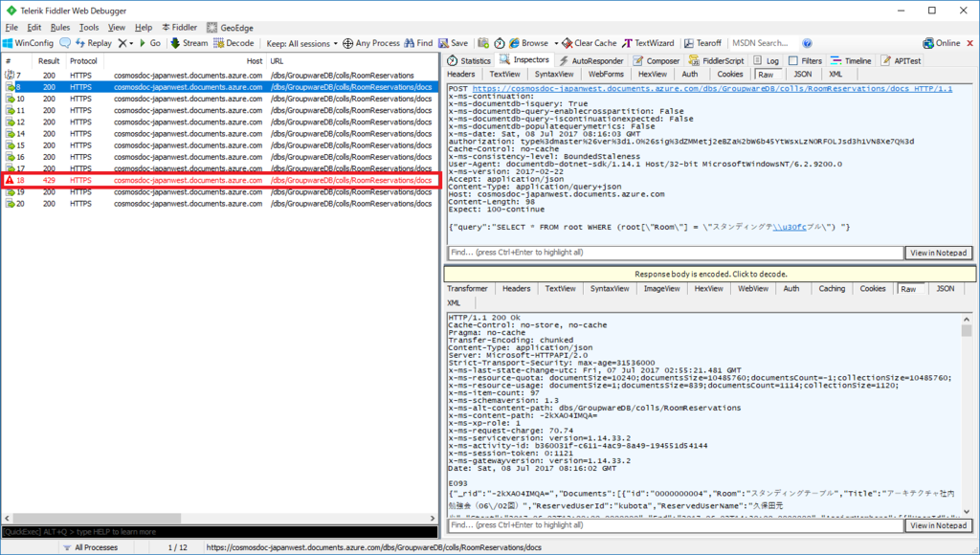Open the Log tab
The height and width of the screenshot is (555, 980).
coord(767,60)
